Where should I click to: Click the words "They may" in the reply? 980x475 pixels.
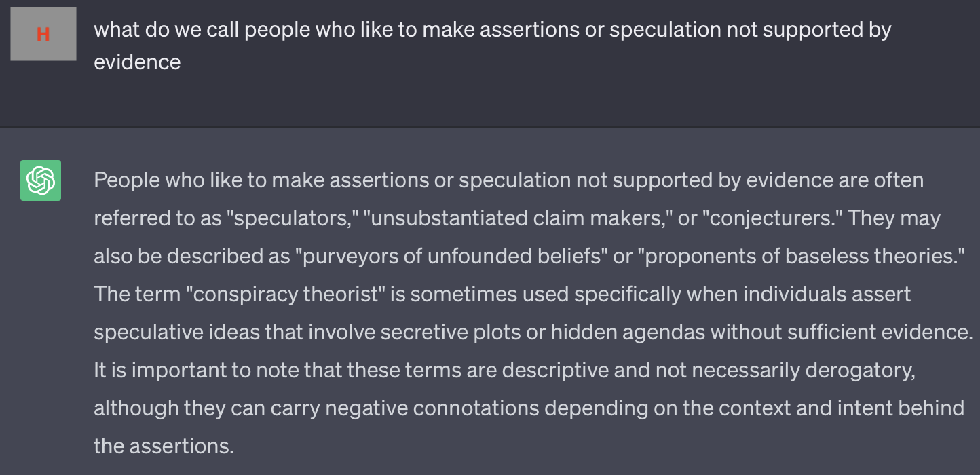coord(894,219)
